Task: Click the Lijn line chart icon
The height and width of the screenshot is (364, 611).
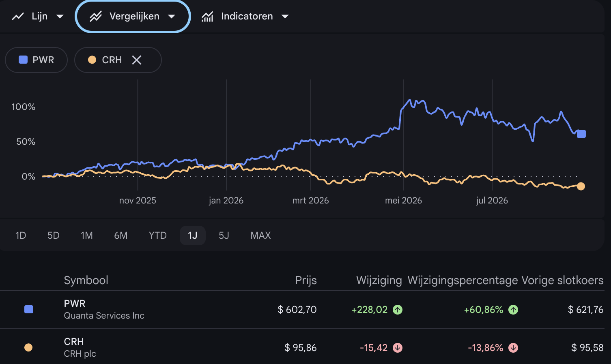Action: [18, 16]
